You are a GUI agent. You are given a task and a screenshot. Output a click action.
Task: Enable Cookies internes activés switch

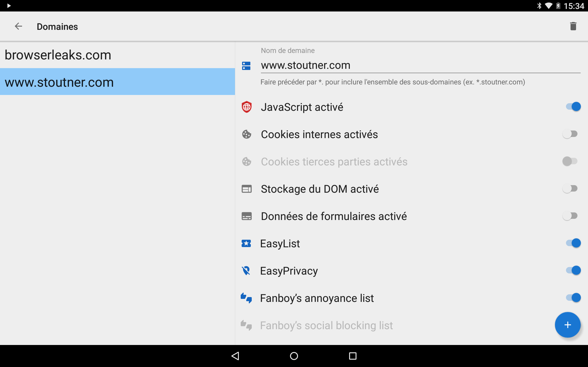[x=570, y=134]
